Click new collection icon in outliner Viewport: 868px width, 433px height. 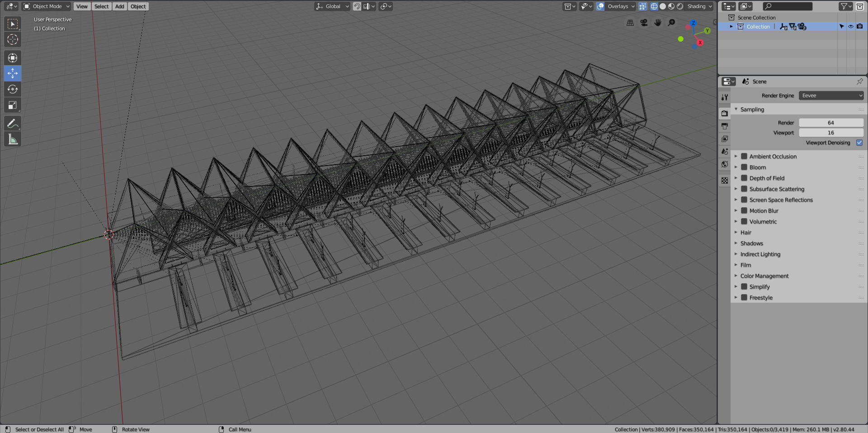tap(860, 6)
